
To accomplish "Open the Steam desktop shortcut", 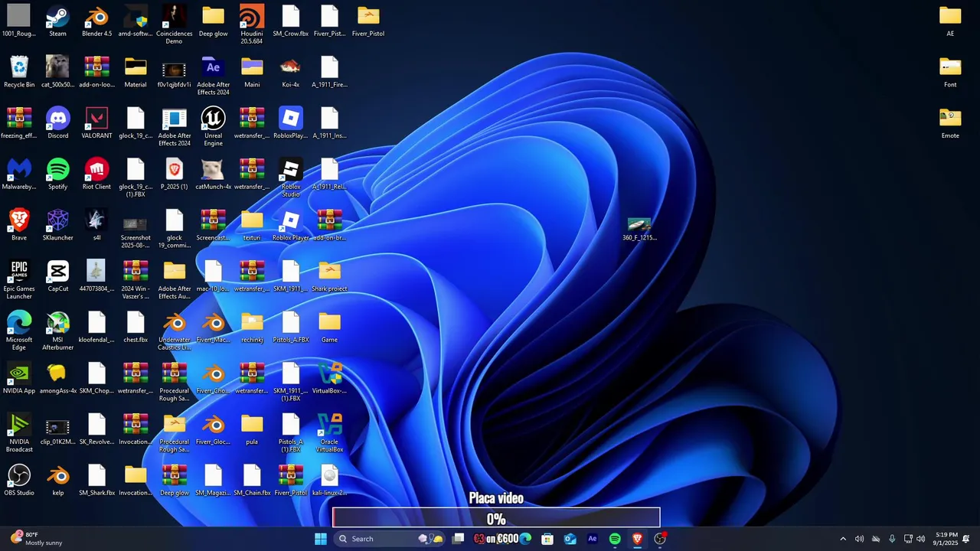I will (57, 21).
